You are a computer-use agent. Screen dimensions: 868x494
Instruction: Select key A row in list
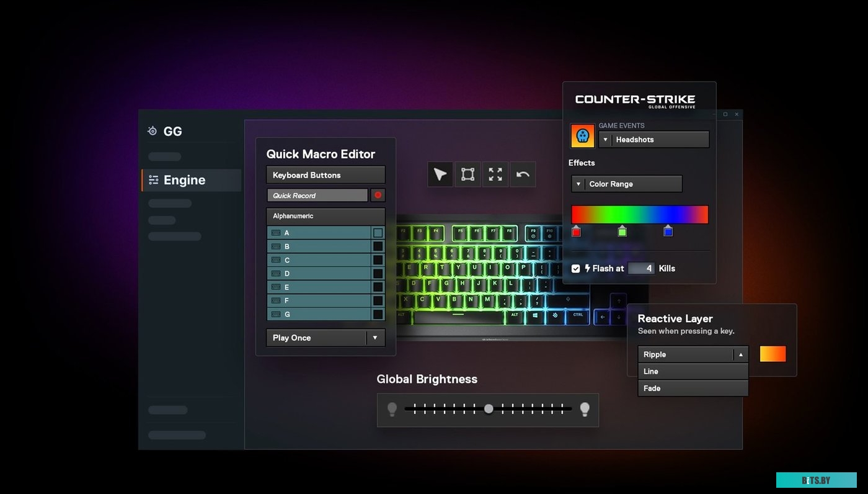pyautogui.click(x=319, y=233)
